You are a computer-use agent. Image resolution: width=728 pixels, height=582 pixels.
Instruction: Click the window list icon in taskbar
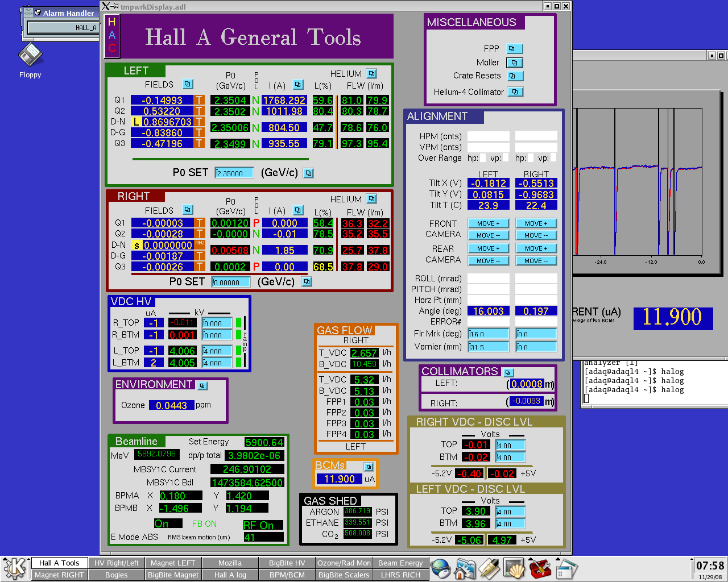[x=566, y=568]
